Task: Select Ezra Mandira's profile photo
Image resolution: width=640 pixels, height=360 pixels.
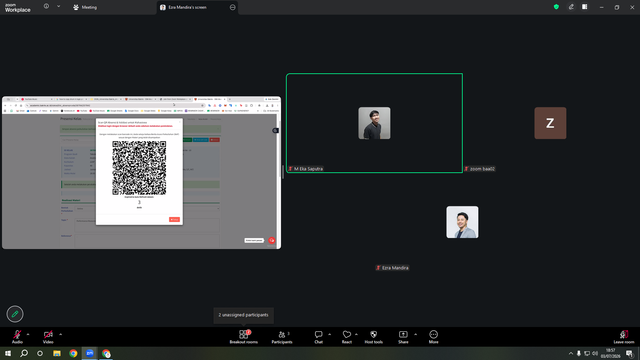Action: 462,222
